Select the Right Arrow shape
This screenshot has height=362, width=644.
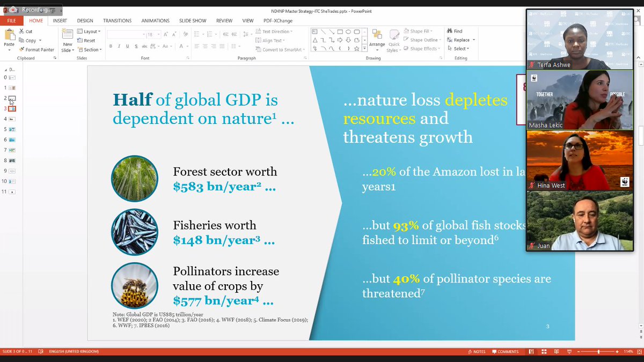pyautogui.click(x=340, y=40)
